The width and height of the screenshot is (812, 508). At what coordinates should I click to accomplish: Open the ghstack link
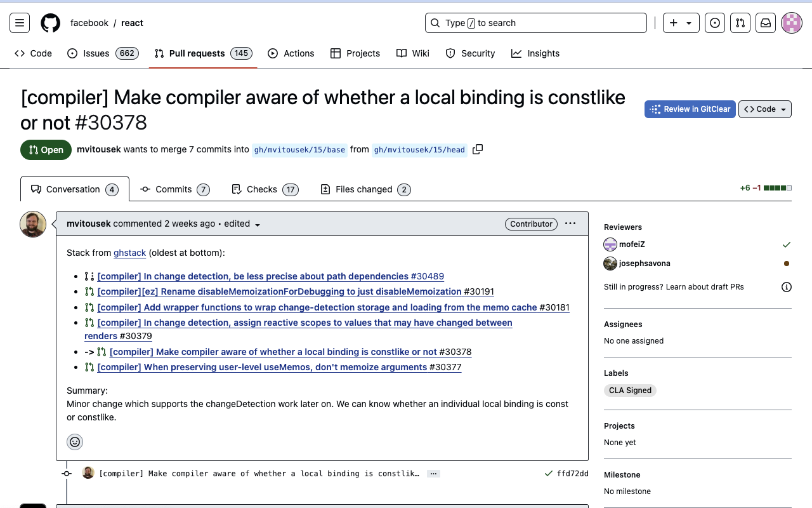(x=130, y=253)
